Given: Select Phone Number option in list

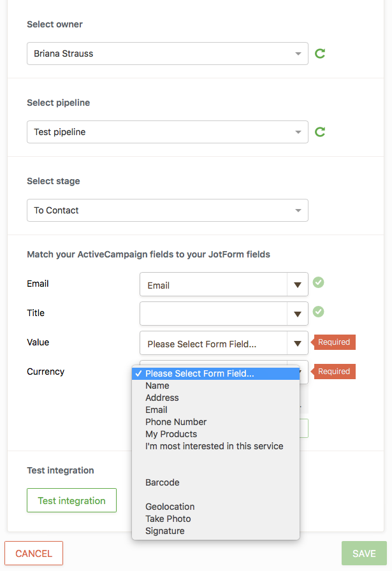Looking at the screenshot, I should [x=176, y=422].
